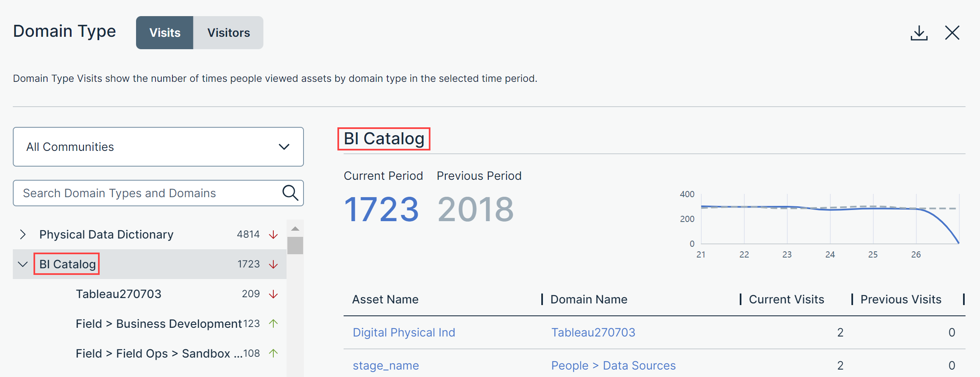Click the green arrow next to Field Ops Sandbox

point(273,353)
